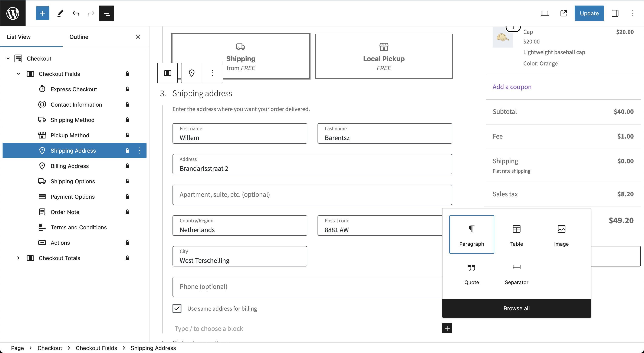Click the Update button
644x353 pixels.
click(589, 13)
